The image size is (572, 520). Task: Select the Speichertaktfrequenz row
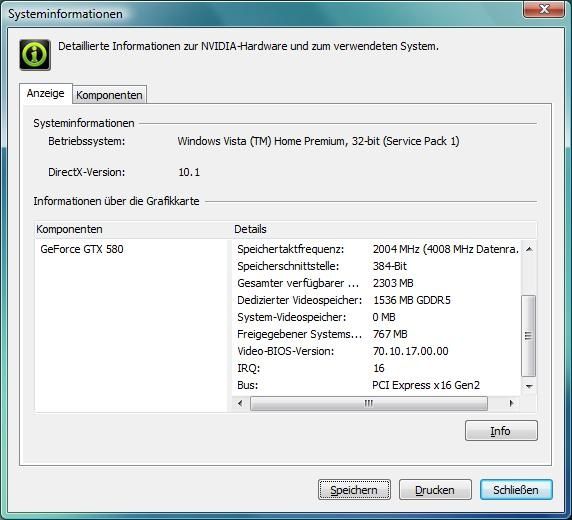(x=377, y=249)
